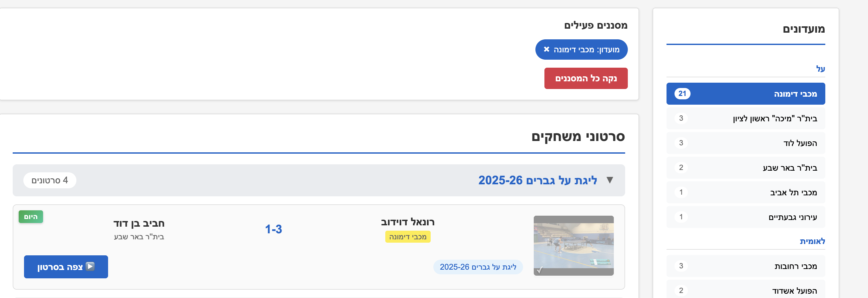Click the green היום badge on the video card
This screenshot has width=868, height=298.
31,217
